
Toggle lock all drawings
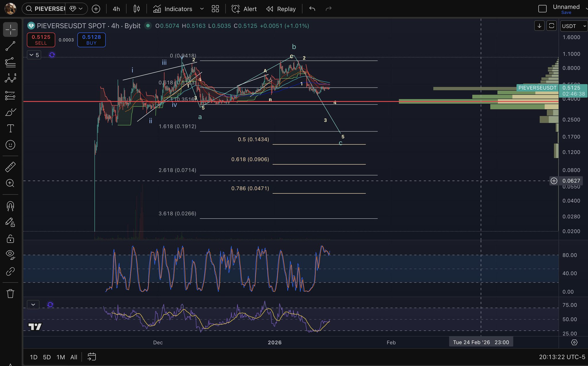click(x=10, y=238)
